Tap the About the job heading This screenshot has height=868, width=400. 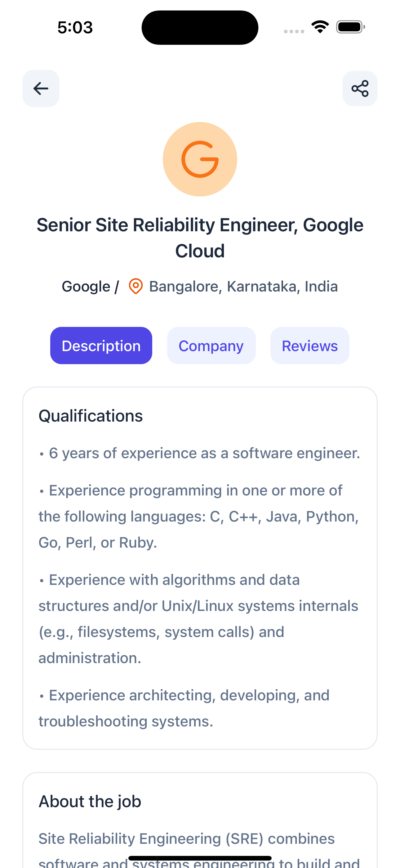coord(90,801)
